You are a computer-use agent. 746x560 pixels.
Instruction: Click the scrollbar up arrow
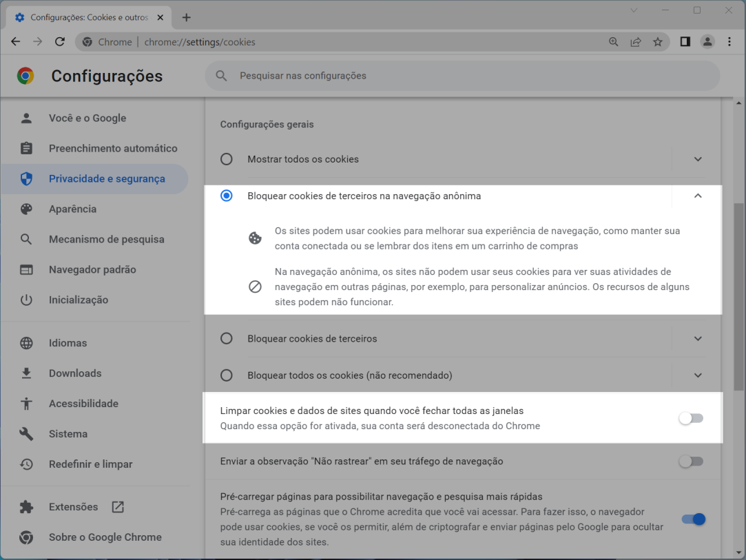click(738, 103)
